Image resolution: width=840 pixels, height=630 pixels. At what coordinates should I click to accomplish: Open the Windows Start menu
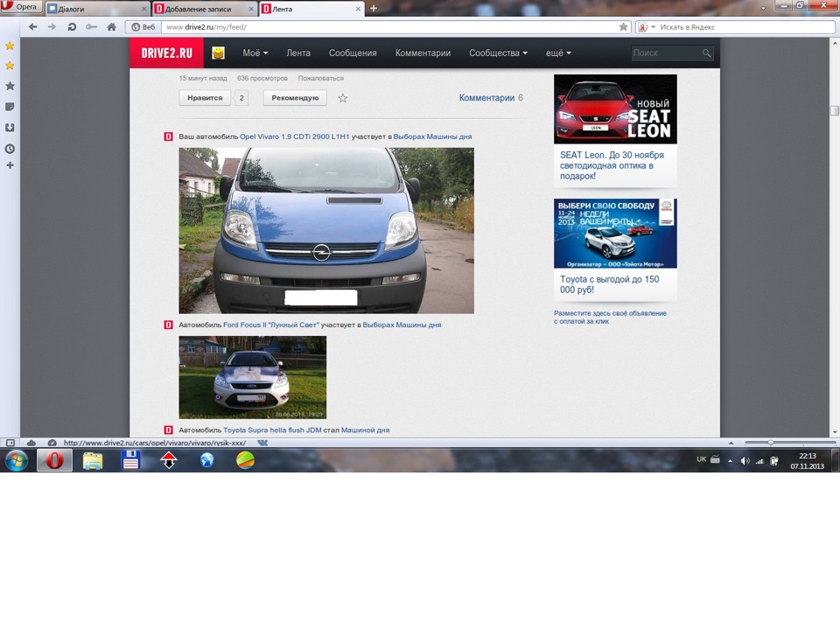point(16,461)
